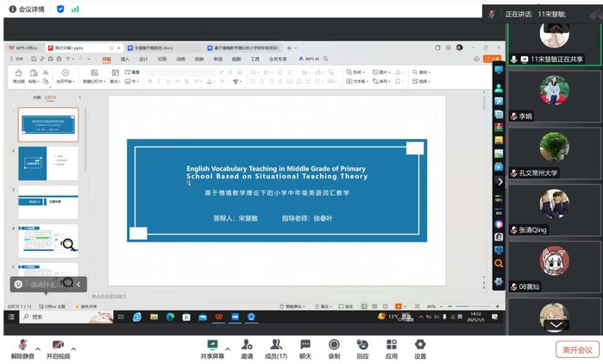
Task: Click the green network signal icon
Action: pyautogui.click(x=75, y=9)
